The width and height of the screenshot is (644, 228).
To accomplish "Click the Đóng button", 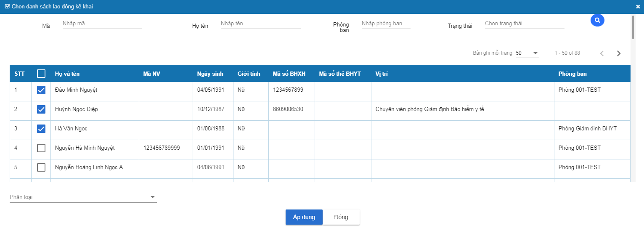I will 341,217.
